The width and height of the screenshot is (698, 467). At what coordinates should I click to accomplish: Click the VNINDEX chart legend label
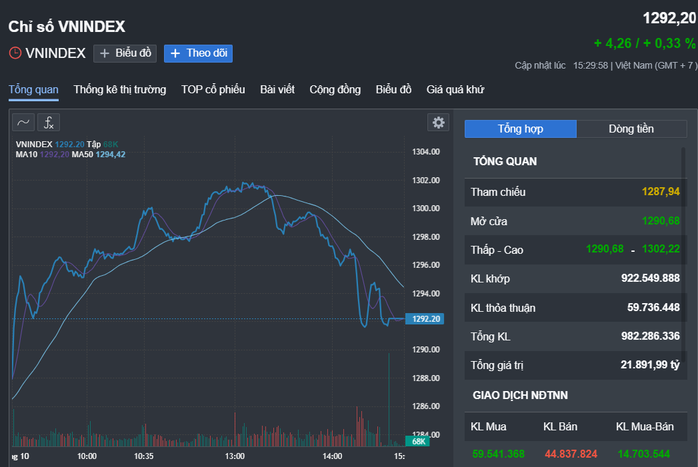(34, 144)
